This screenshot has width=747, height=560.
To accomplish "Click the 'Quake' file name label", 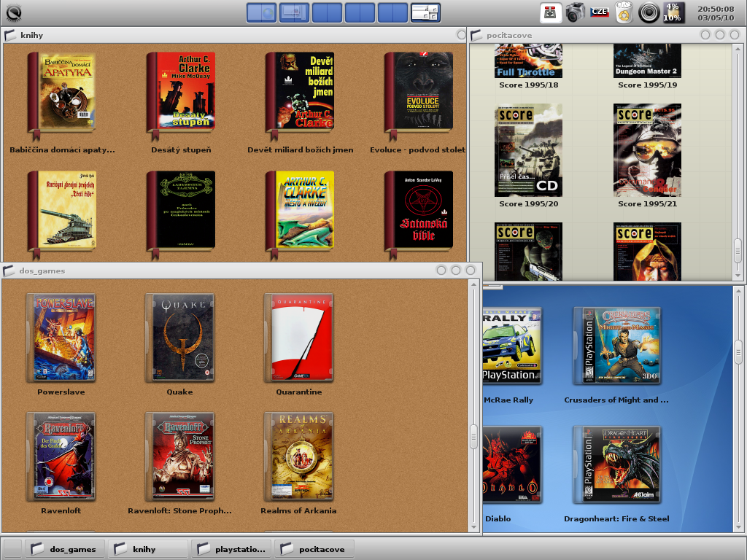I will (179, 392).
